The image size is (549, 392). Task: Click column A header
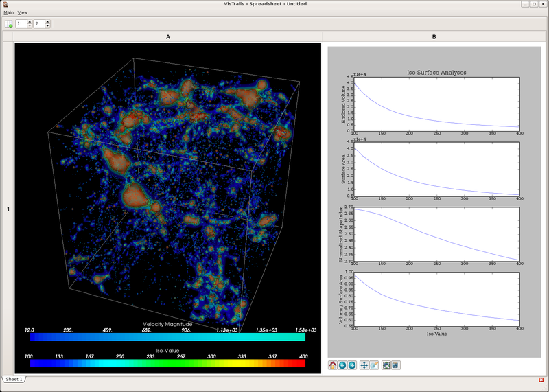168,36
